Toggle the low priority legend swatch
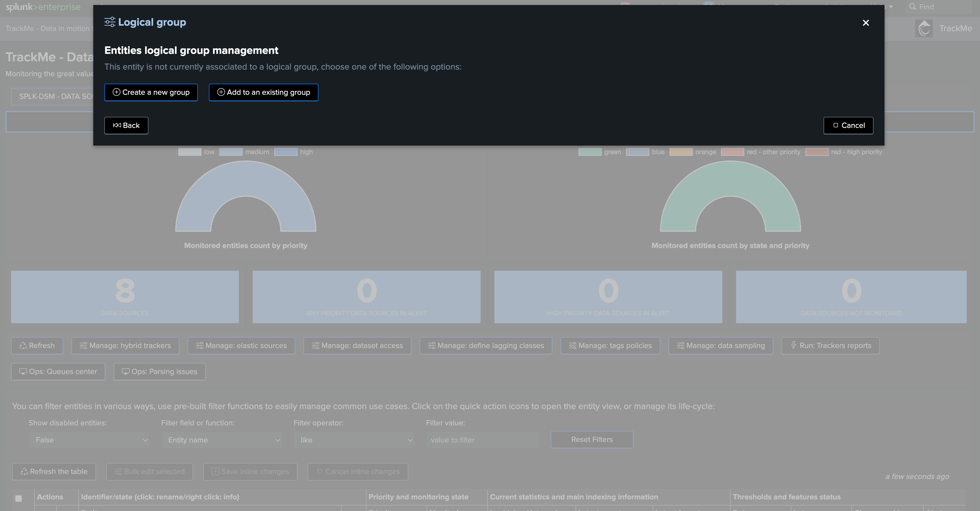Screen dimensions: 980x511 click(x=190, y=152)
